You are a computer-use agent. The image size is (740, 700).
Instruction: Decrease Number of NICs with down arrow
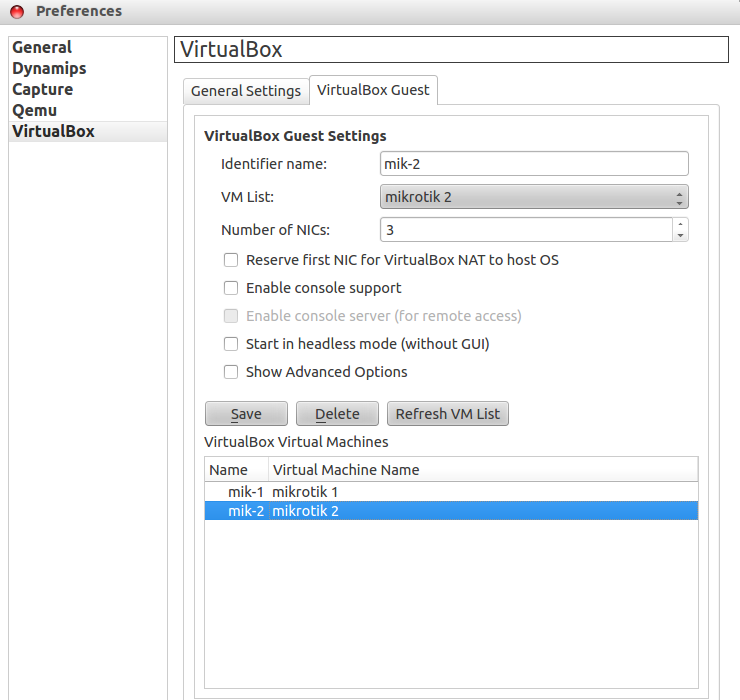(681, 236)
